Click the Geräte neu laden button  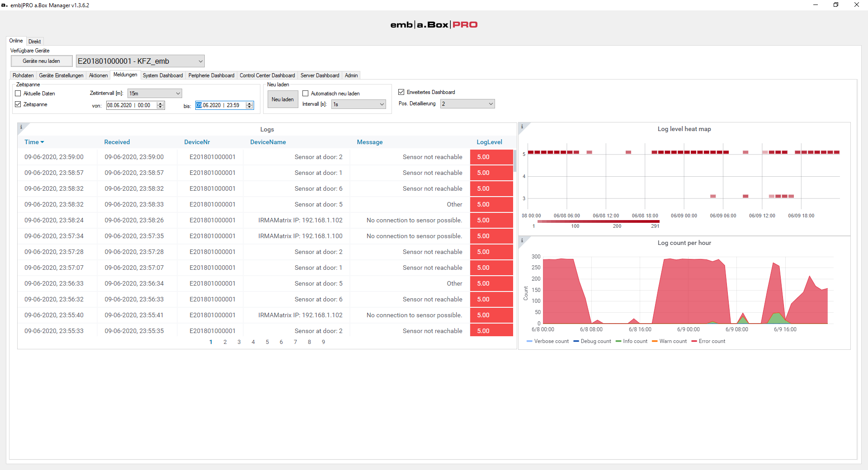(42, 61)
